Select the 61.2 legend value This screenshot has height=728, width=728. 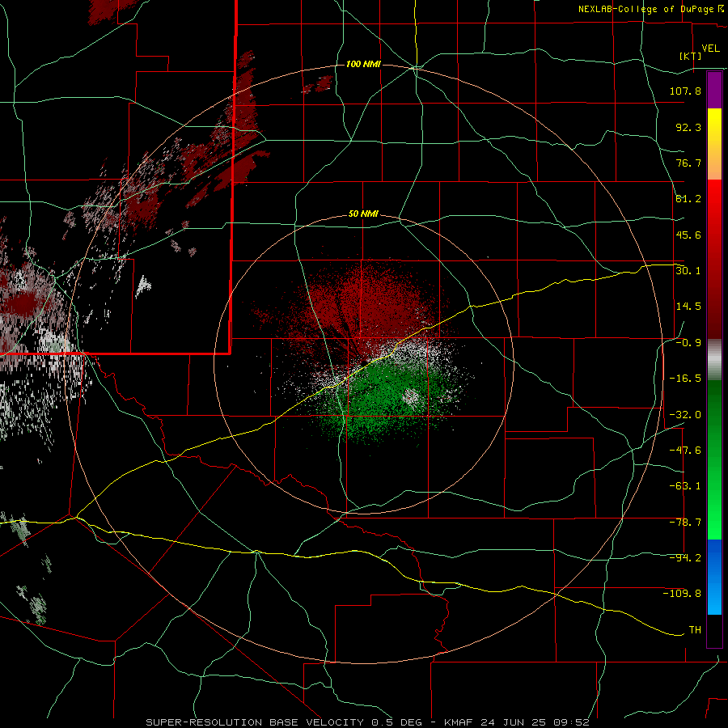[688, 199]
